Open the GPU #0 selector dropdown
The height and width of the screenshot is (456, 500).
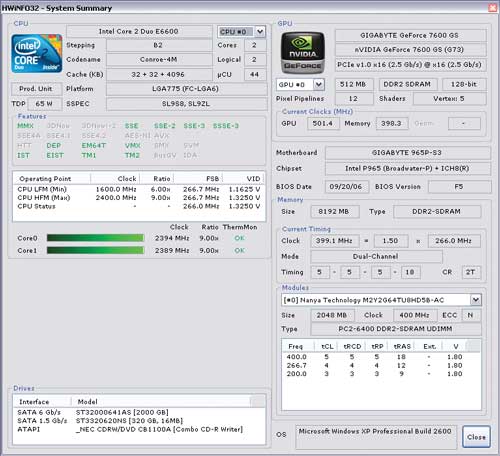coord(319,84)
